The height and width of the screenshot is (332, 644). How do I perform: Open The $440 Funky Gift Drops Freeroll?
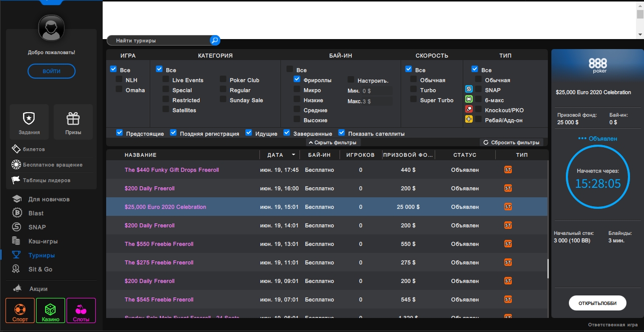point(172,170)
